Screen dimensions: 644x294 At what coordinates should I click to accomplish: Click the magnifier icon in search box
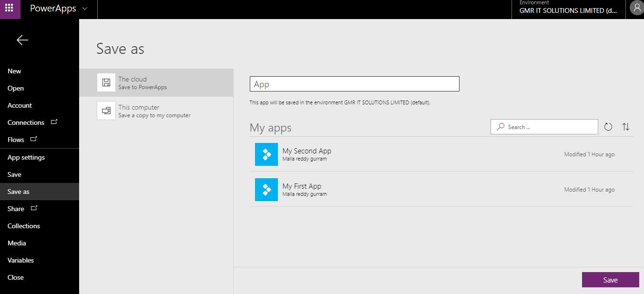pos(501,127)
